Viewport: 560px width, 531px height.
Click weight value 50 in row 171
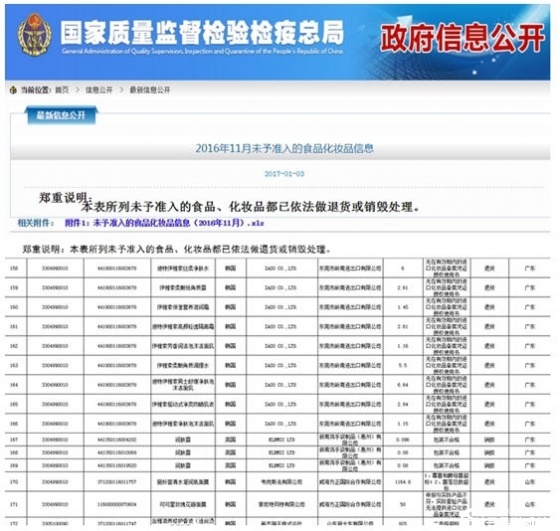point(403,504)
